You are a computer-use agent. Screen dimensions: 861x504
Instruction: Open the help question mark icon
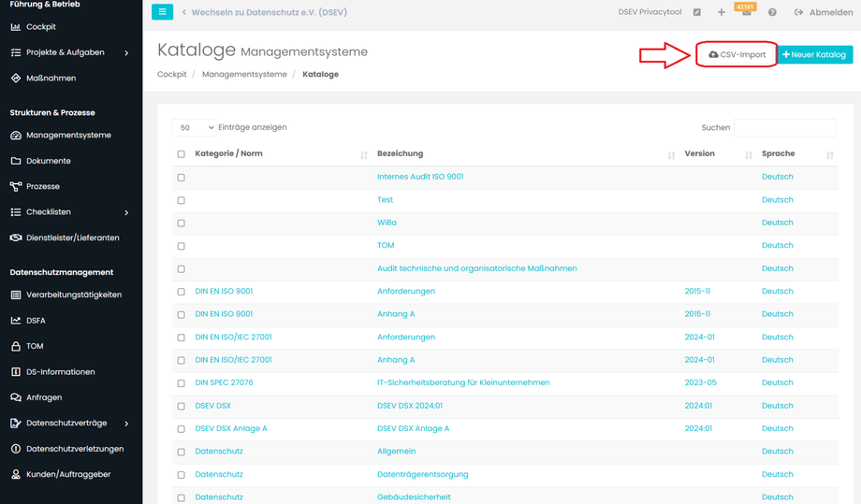click(x=772, y=12)
